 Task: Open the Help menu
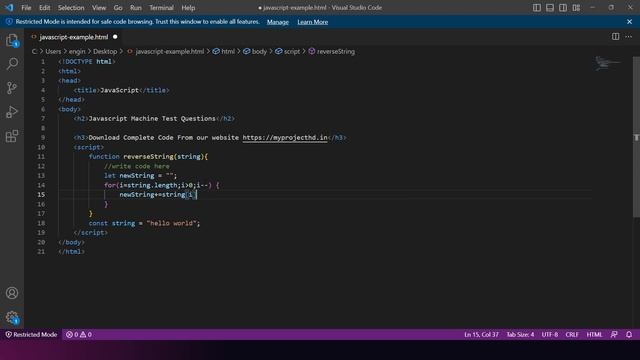pyautogui.click(x=188, y=8)
